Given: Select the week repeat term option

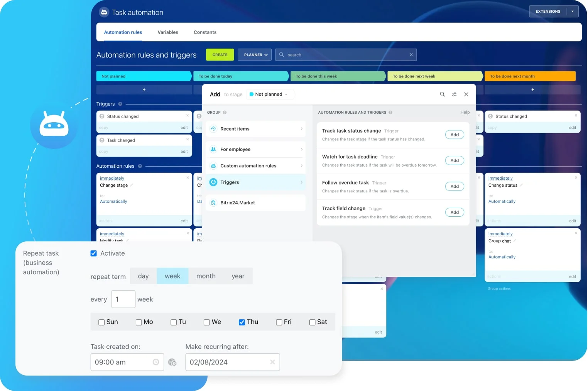Looking at the screenshot, I should [172, 276].
